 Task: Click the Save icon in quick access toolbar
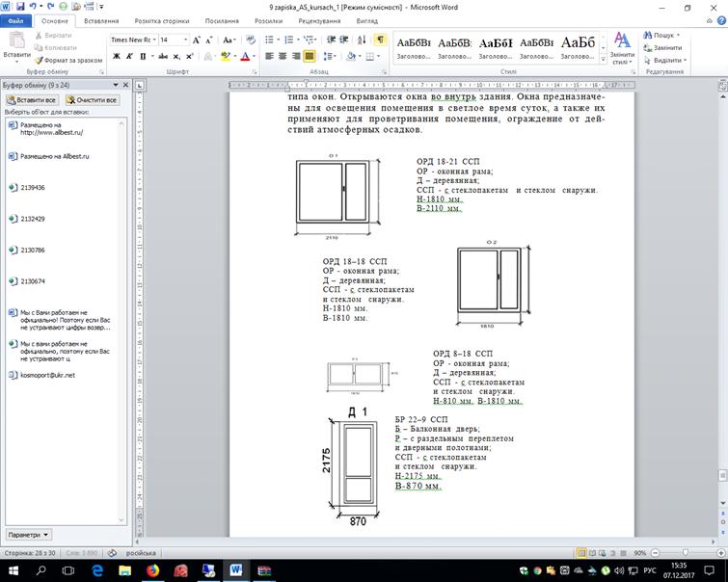click(x=22, y=6)
